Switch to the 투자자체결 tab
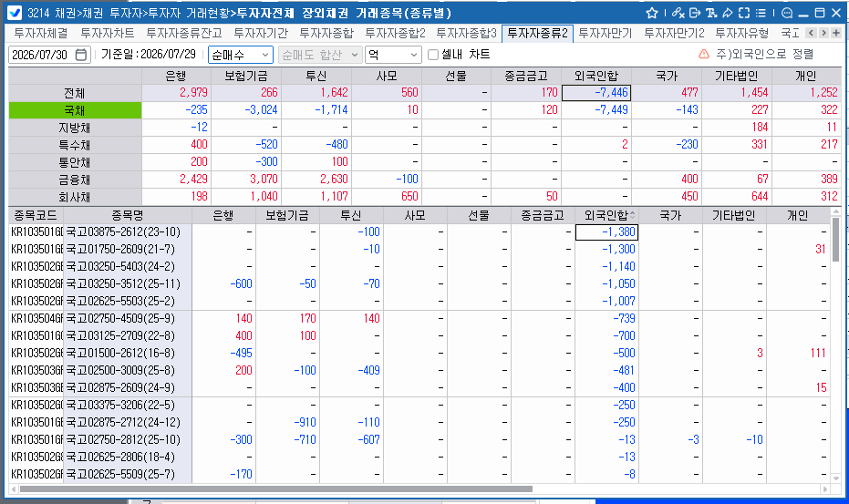Screen dimensions: 849x504 41,33
